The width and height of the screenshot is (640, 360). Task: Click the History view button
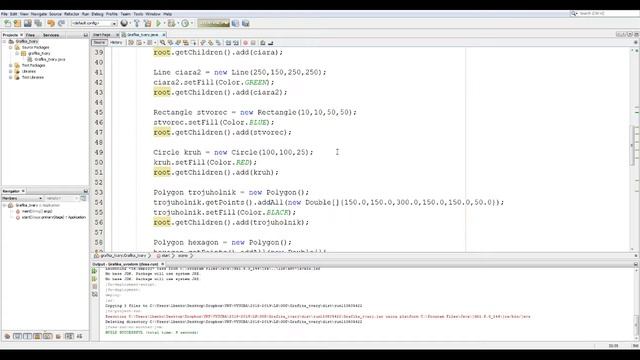tap(116, 42)
